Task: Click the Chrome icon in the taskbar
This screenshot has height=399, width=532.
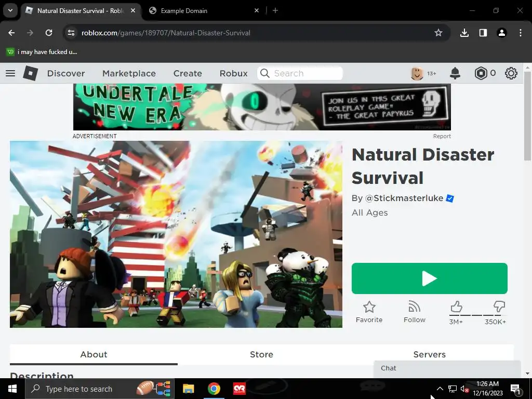Action: (x=214, y=389)
